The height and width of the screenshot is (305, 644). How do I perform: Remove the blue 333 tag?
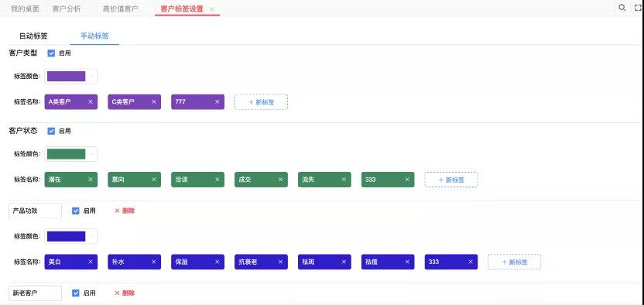[471, 262]
